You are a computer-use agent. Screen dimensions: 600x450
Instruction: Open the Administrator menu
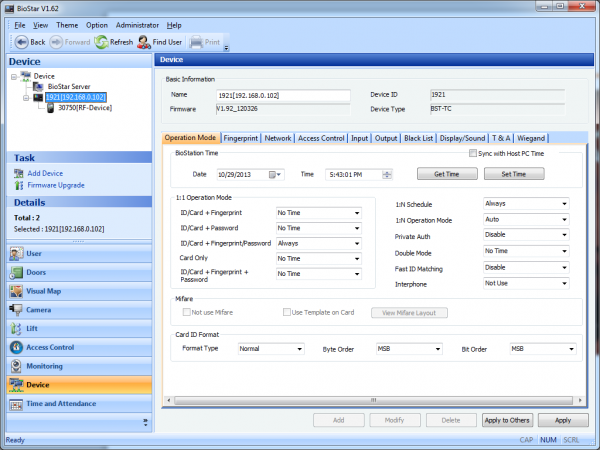137,24
